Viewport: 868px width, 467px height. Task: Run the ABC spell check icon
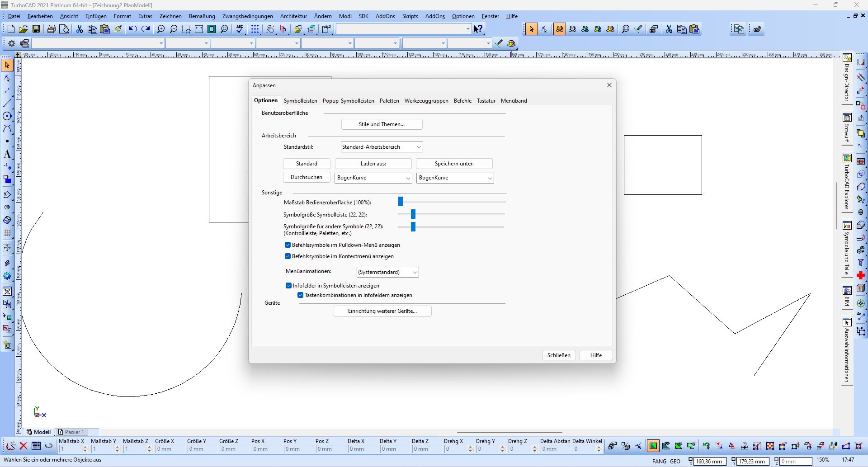click(240, 29)
